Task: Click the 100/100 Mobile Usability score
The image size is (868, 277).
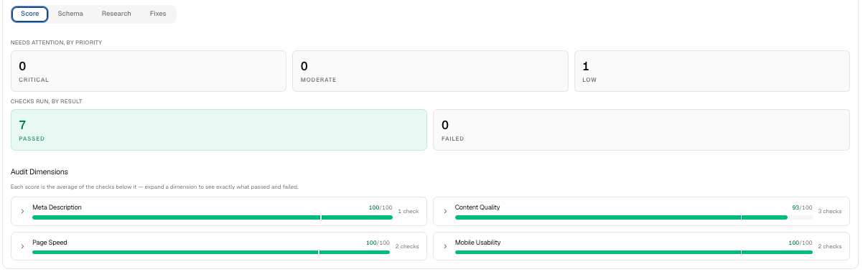Action: click(801, 243)
